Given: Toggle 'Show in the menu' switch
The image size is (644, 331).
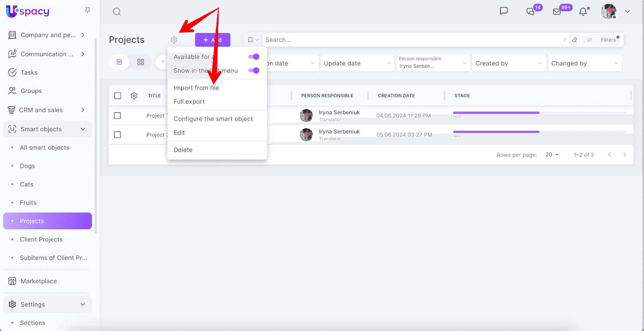Looking at the screenshot, I should click(x=254, y=71).
